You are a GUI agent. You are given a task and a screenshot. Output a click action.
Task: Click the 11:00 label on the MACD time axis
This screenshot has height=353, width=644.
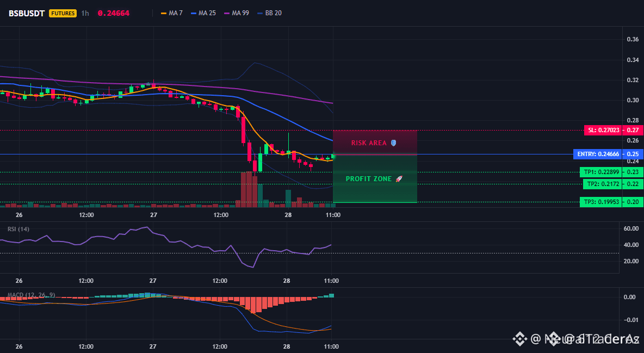point(331,346)
